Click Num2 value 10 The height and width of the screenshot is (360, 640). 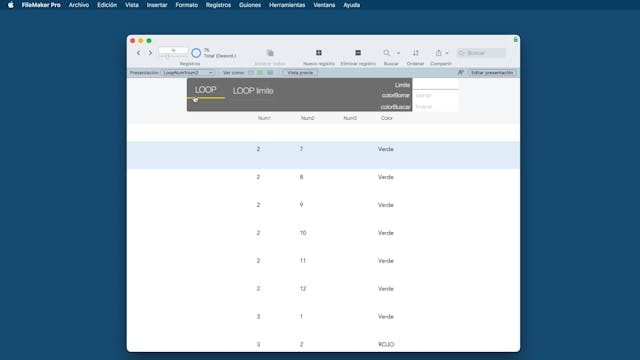[303, 233]
